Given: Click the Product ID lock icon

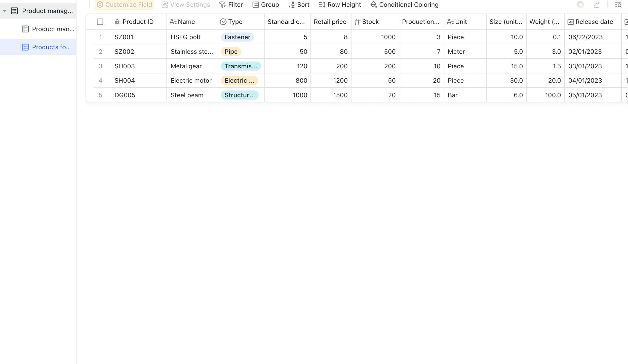Looking at the screenshot, I should (x=117, y=22).
